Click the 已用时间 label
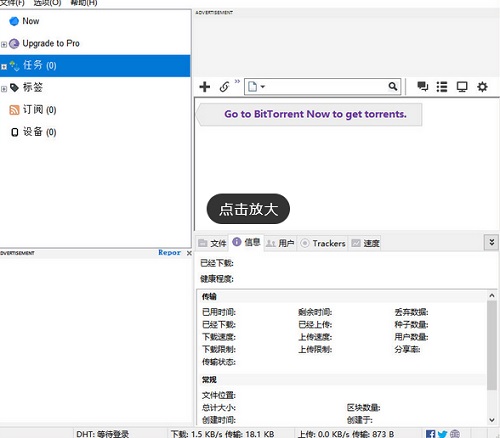The width and height of the screenshot is (500, 438). click(219, 312)
